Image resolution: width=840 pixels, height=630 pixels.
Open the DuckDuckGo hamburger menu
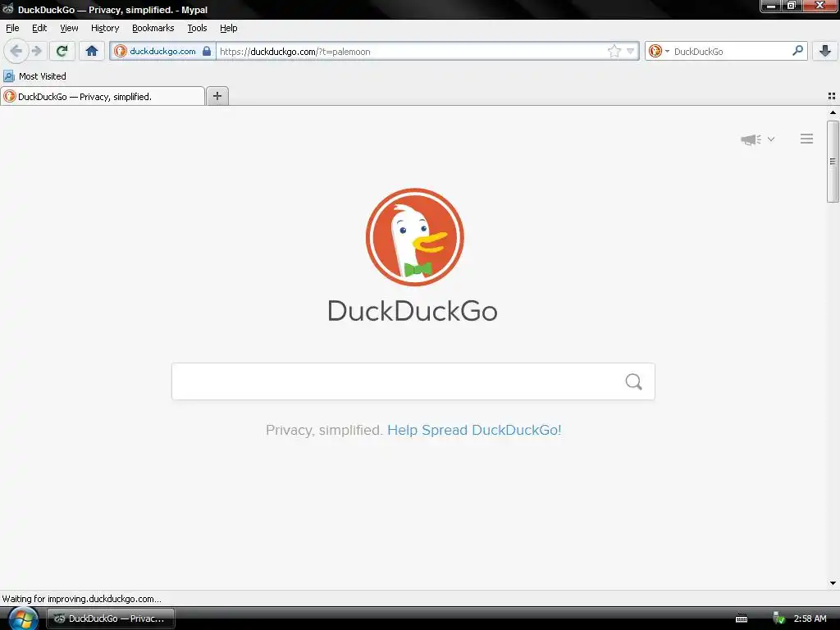807,139
